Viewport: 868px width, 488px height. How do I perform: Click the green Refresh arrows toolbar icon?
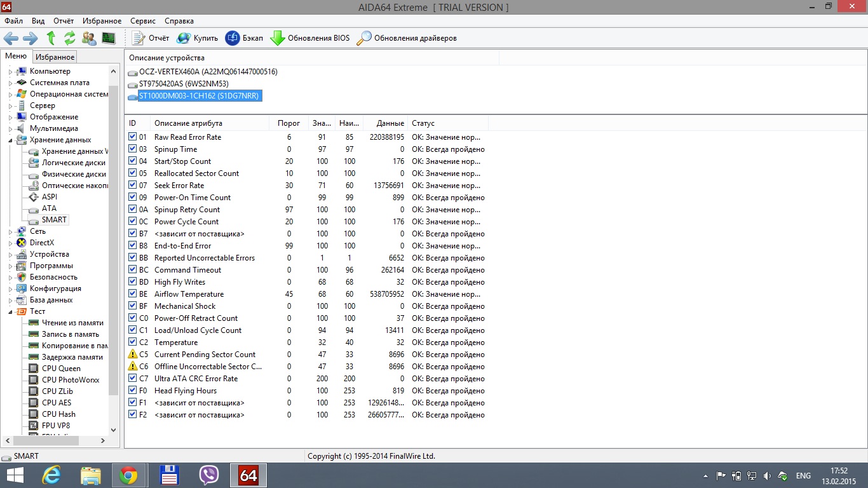[x=69, y=38]
